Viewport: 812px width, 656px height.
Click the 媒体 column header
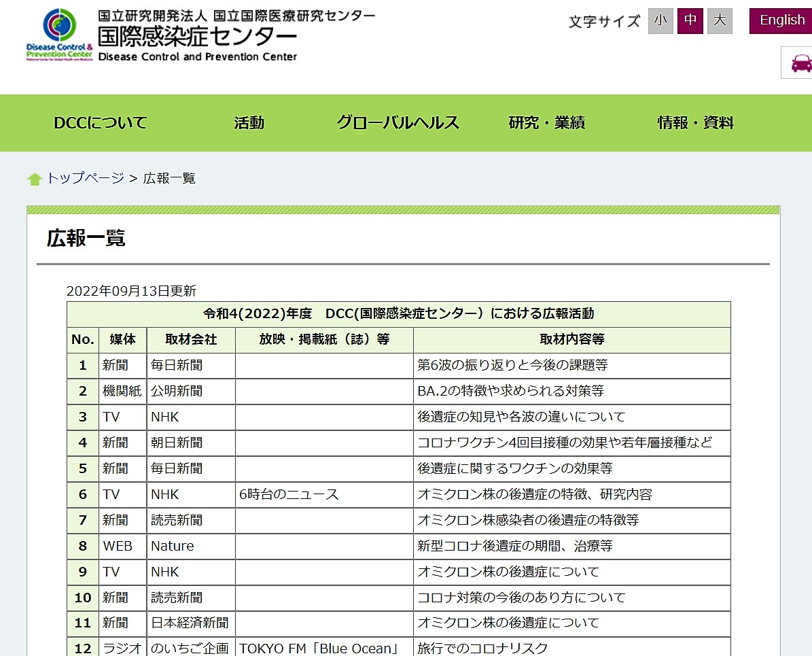tap(123, 340)
